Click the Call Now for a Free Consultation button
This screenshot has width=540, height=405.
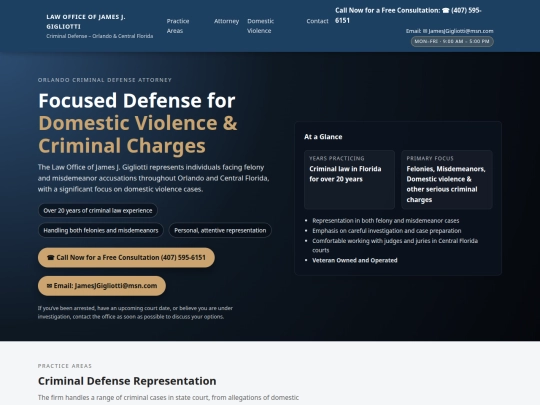point(126,257)
